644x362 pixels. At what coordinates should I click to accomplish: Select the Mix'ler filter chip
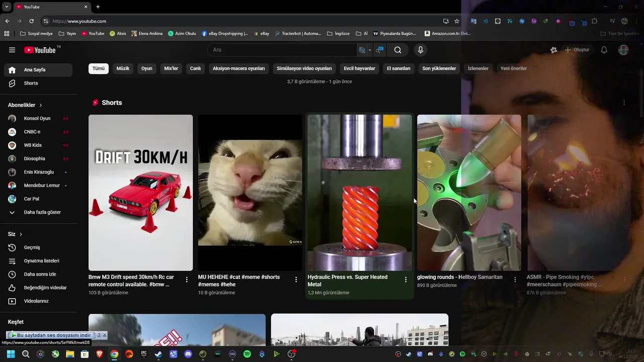point(171,68)
